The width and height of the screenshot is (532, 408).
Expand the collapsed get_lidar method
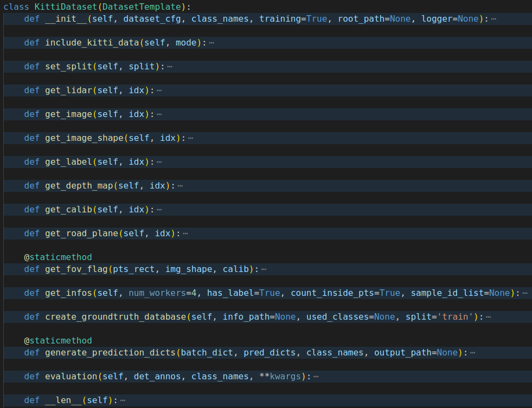(x=159, y=90)
